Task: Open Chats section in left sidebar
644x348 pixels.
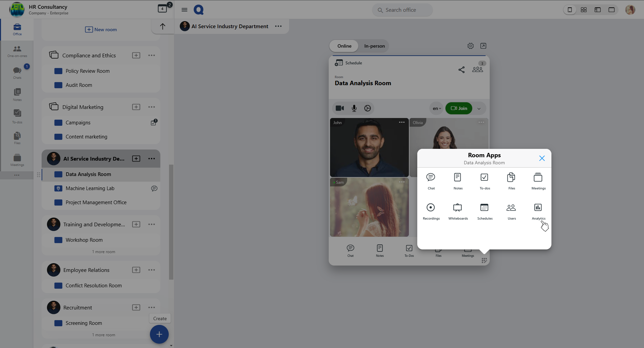Action: (x=17, y=73)
